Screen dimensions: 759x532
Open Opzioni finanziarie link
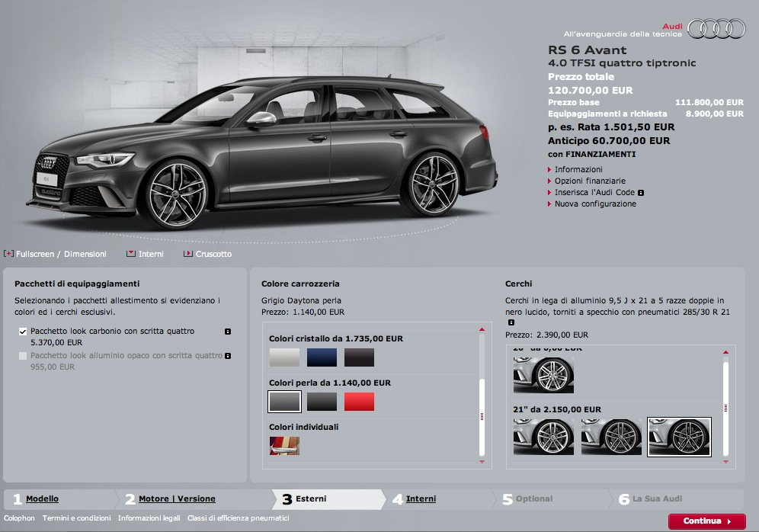590,181
